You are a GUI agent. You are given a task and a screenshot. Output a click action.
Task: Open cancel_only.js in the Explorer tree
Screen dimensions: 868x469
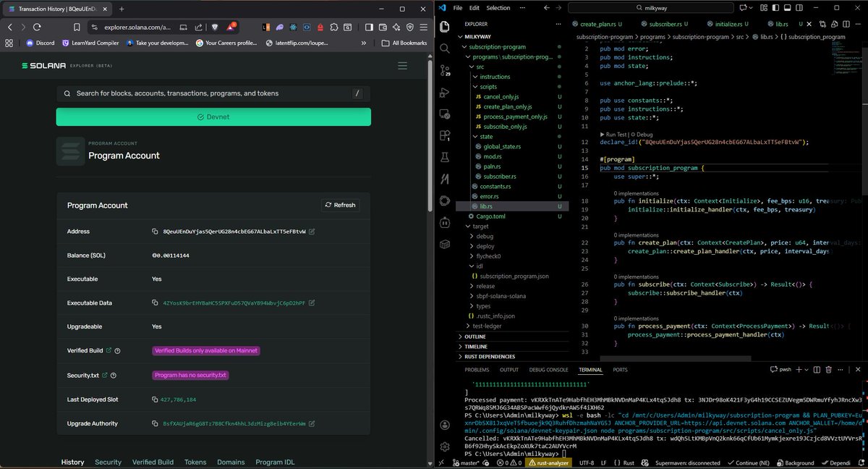pos(501,97)
